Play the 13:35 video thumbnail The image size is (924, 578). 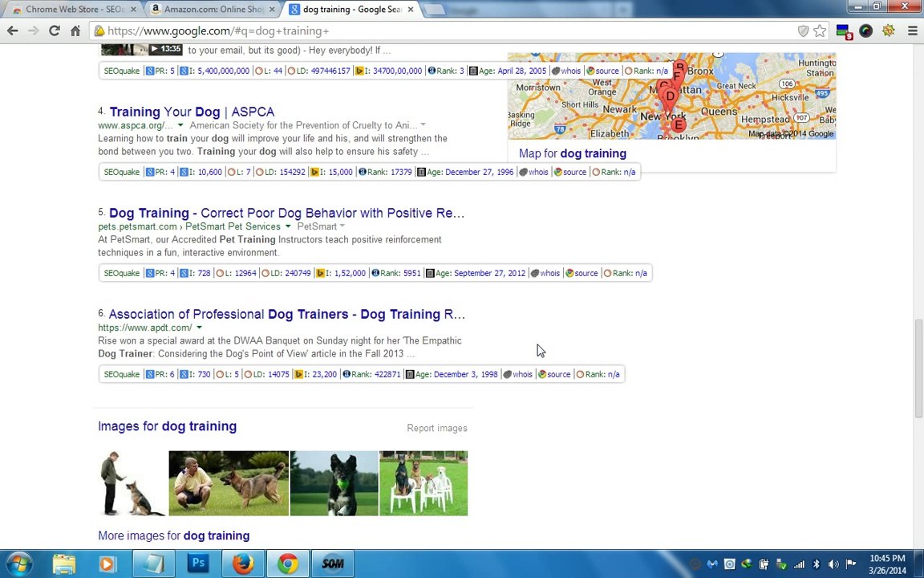[141, 49]
